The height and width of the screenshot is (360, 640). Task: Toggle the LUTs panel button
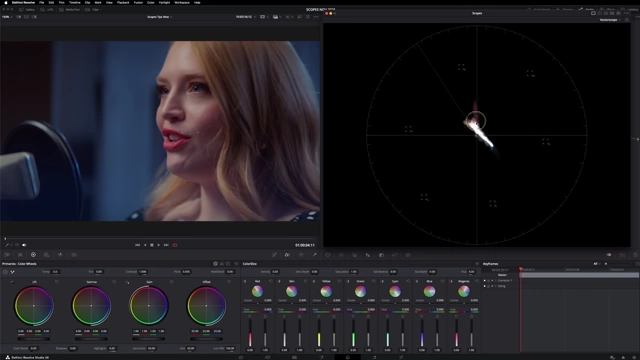(x=48, y=9)
